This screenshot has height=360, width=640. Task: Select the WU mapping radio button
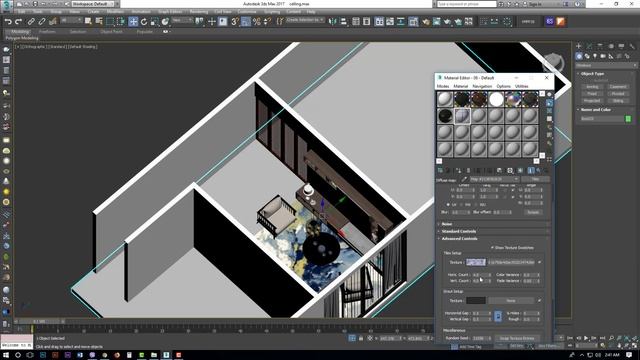[x=476, y=204]
